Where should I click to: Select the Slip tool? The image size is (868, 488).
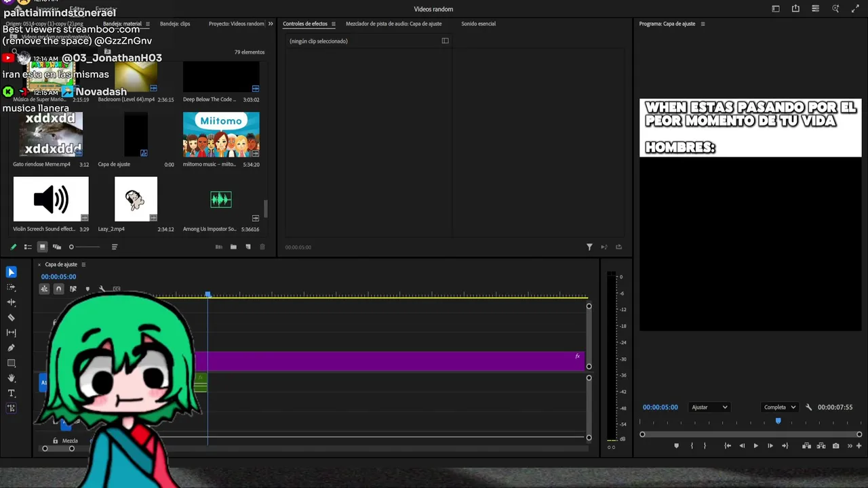tap(11, 333)
